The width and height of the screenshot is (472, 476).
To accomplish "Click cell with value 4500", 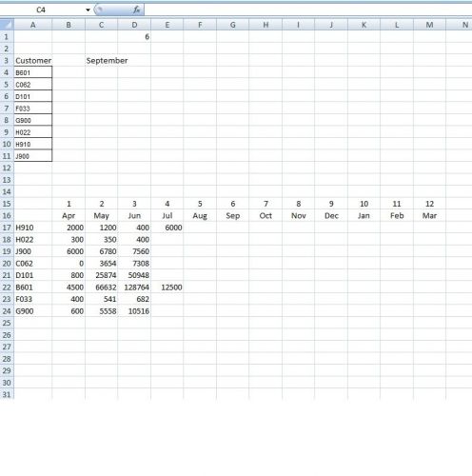I will (69, 288).
